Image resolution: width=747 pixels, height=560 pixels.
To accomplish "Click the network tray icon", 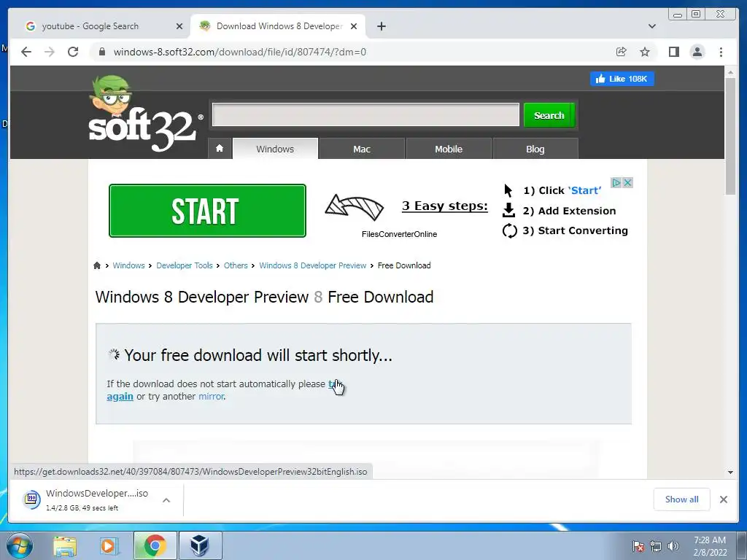I will 656,545.
